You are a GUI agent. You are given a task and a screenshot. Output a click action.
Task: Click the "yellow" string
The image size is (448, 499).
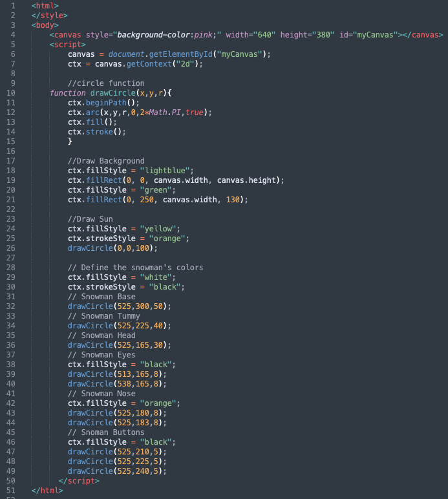point(158,229)
